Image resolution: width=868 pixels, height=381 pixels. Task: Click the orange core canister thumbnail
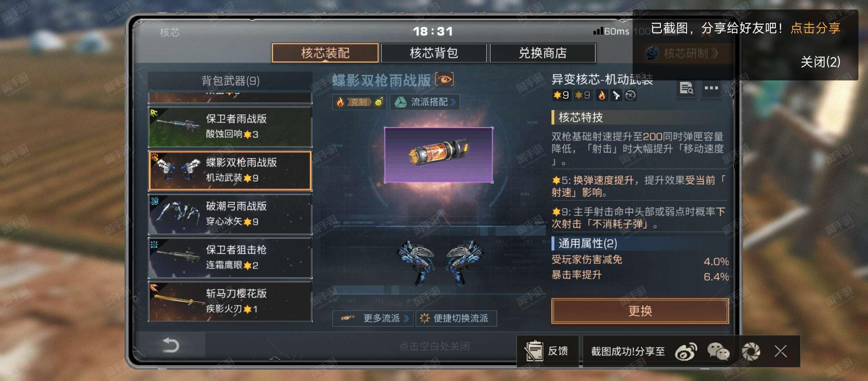[439, 155]
